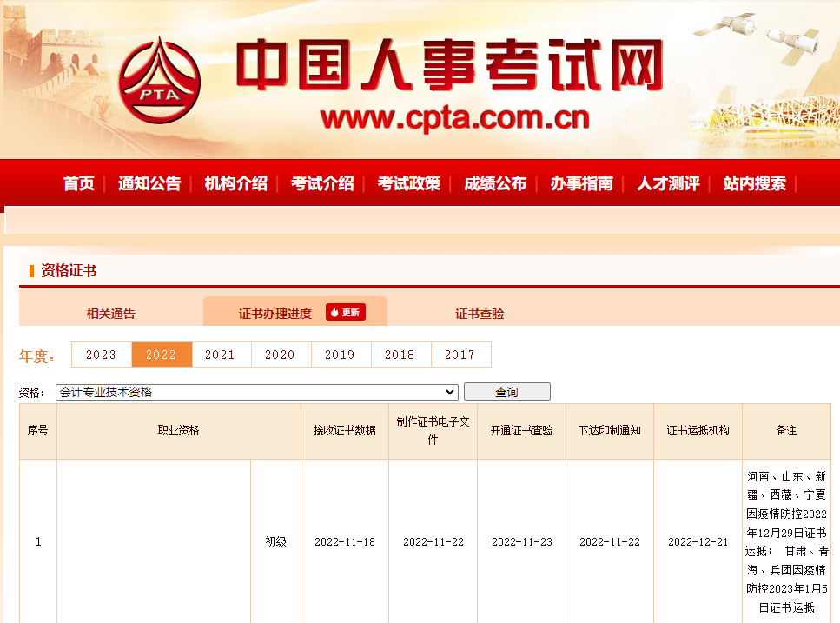The image size is (840, 623).
Task: Open 办事指南 in navigation bar
Action: (x=581, y=183)
